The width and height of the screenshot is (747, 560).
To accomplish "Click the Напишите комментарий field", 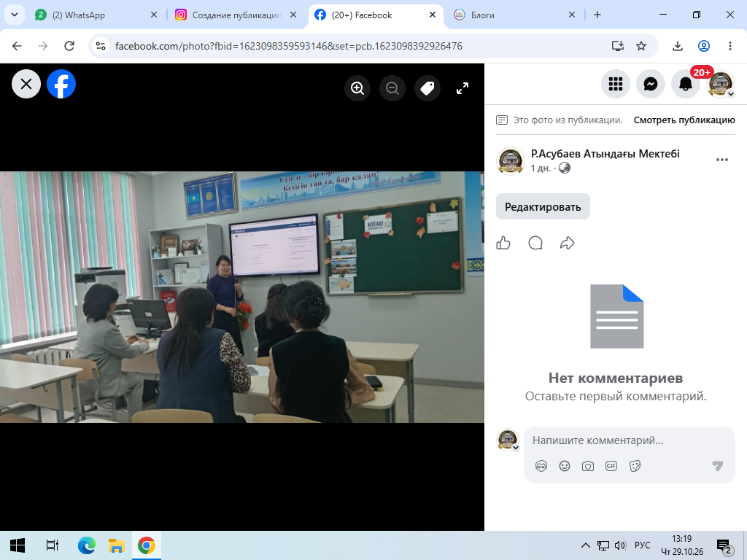I will point(629,440).
